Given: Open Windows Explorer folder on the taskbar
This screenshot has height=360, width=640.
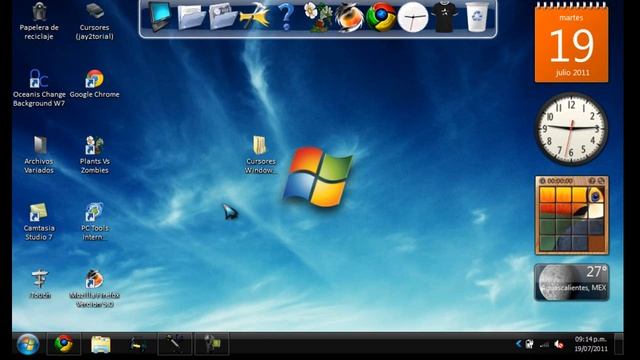Looking at the screenshot, I should coord(100,344).
